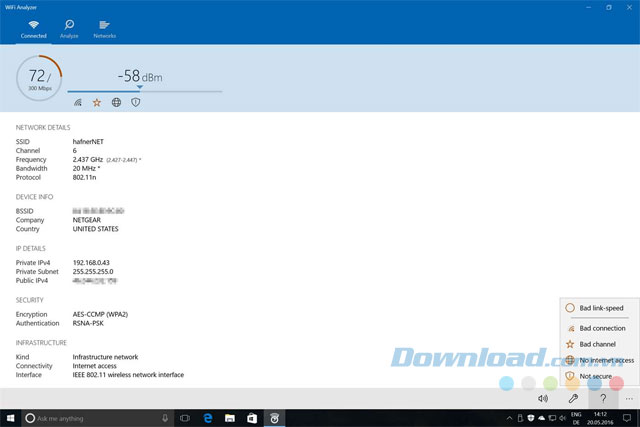Open the Networks tab
The width and height of the screenshot is (640, 427).
104,28
